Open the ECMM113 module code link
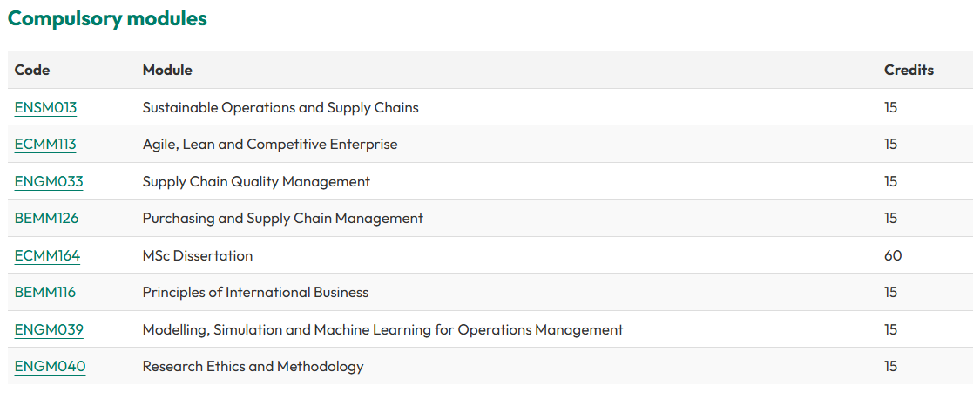980x406 pixels. (x=45, y=145)
